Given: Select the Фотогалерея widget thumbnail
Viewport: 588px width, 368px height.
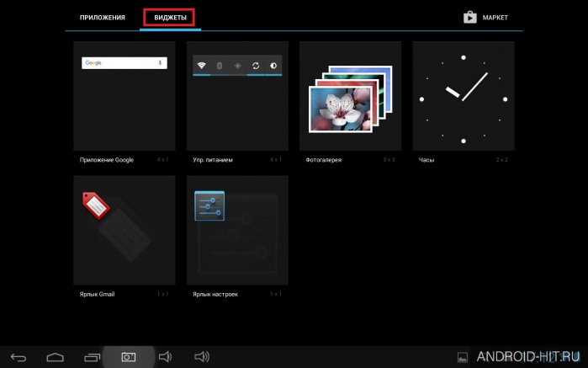Looking at the screenshot, I should point(350,96).
